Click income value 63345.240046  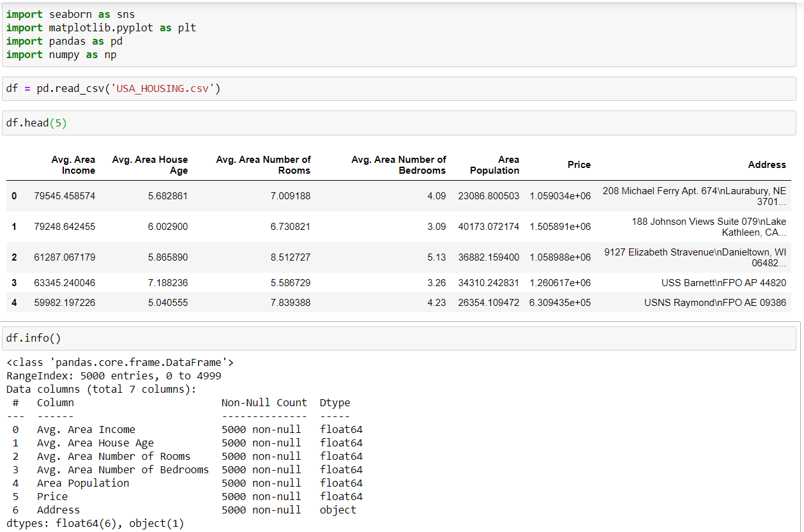click(64, 282)
